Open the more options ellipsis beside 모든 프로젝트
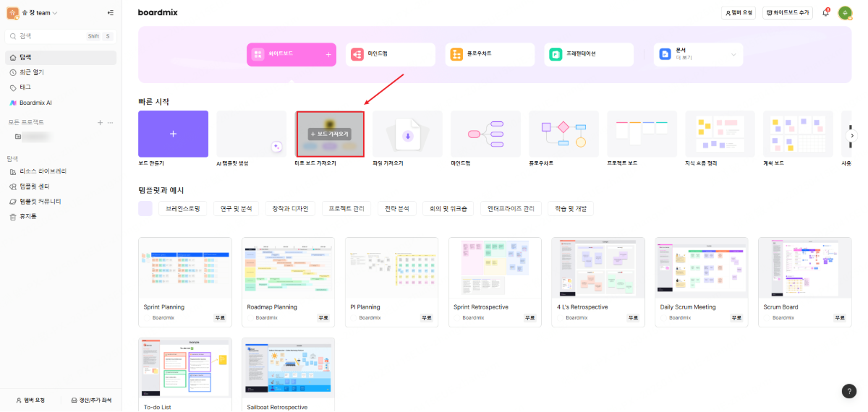Image resolution: width=868 pixels, height=412 pixels. [x=111, y=122]
